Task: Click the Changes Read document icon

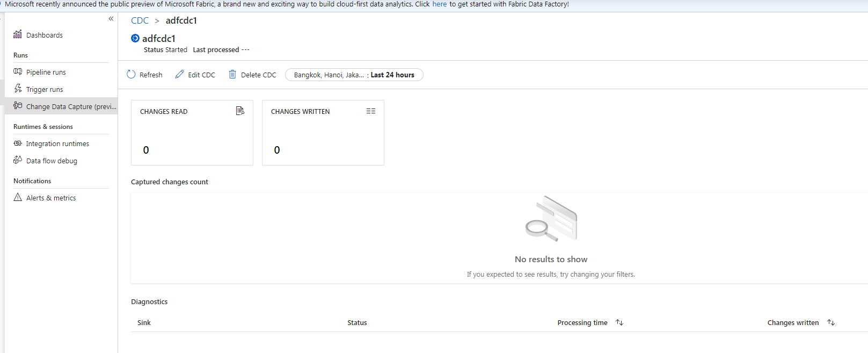Action: (240, 111)
